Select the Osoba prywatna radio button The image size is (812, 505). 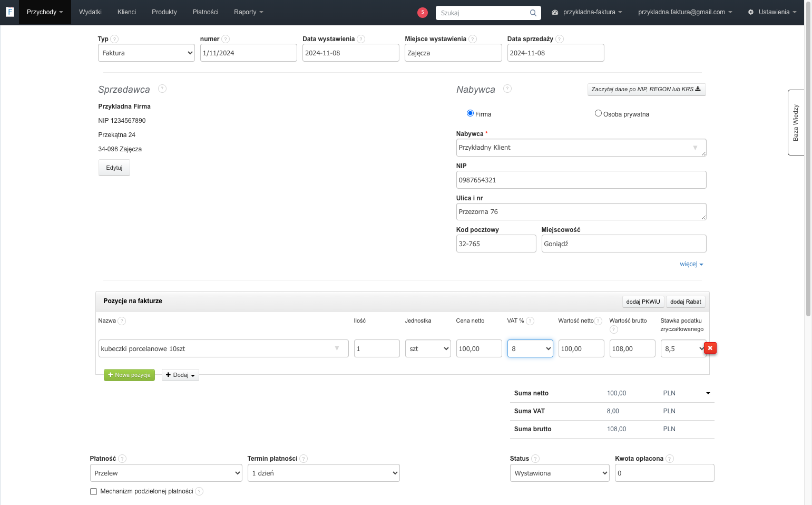[598, 113]
